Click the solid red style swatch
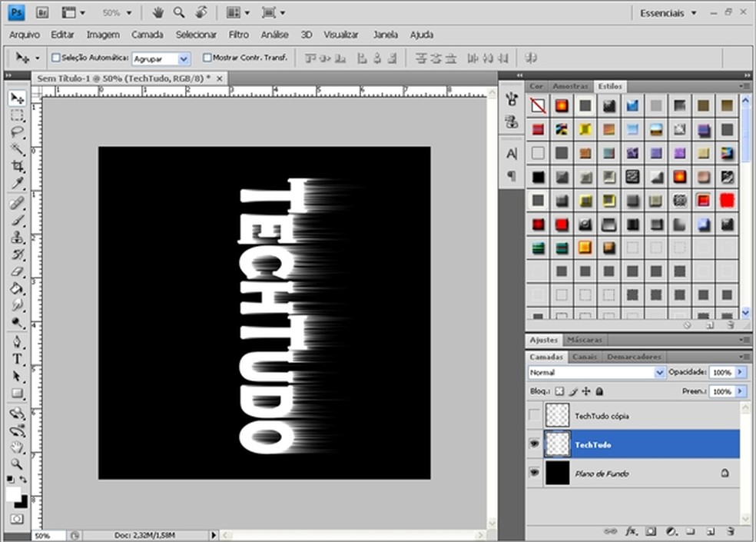This screenshot has width=756, height=542. tap(726, 200)
